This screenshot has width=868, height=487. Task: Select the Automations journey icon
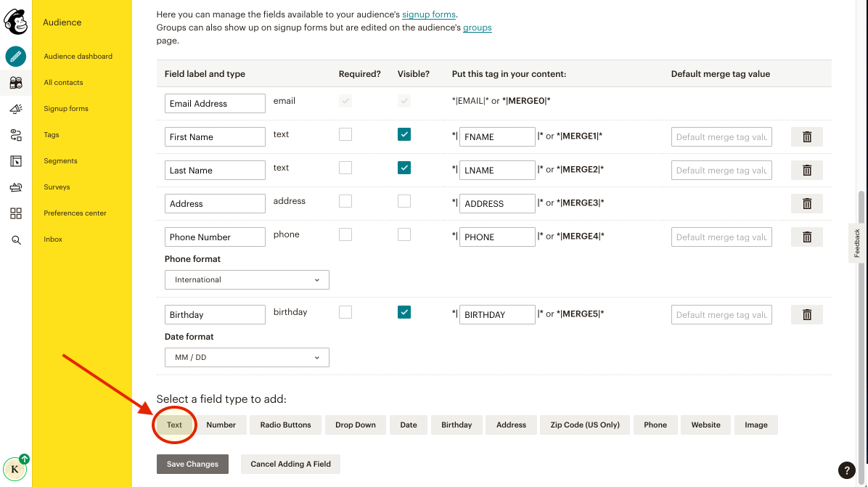click(16, 134)
